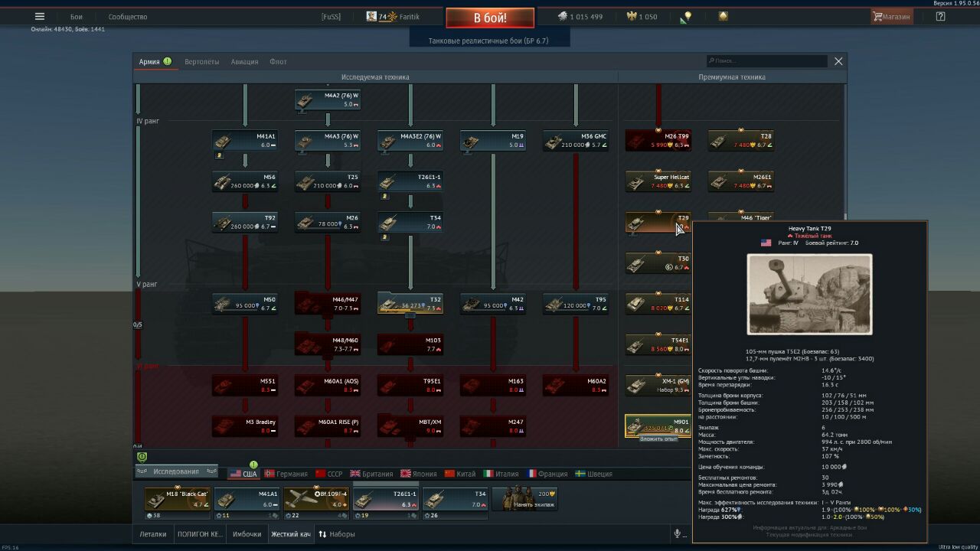
Task: Select premium M26 T99 tank
Action: (658, 141)
